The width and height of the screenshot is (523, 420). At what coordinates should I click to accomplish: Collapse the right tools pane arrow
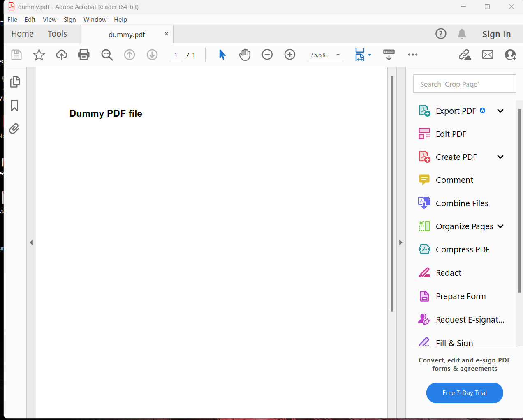(x=401, y=242)
